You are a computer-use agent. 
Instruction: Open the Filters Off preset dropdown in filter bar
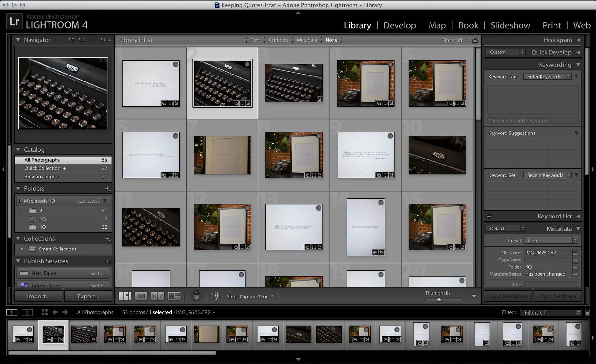(x=454, y=40)
